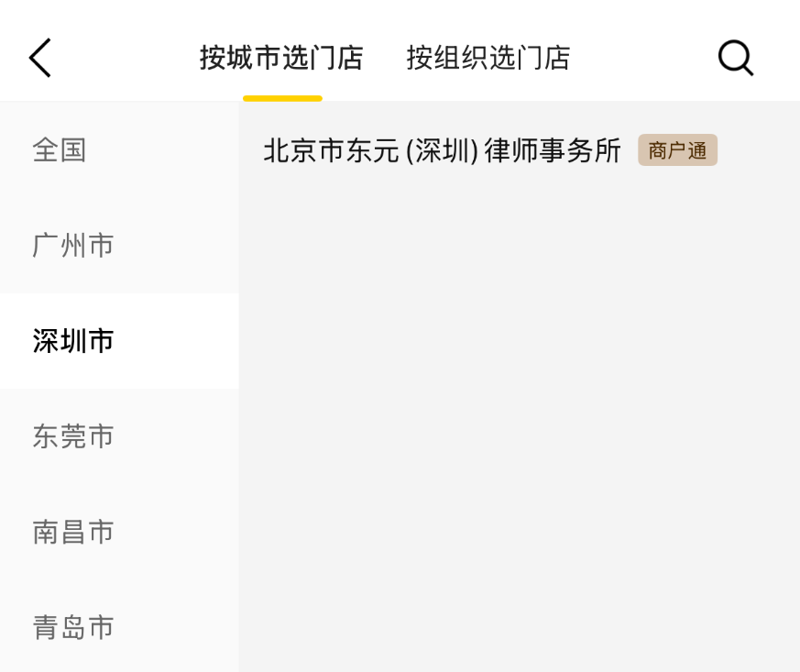Click the yellow underline below 按城市选门店
Viewport: 800px width, 672px height.
point(282,98)
